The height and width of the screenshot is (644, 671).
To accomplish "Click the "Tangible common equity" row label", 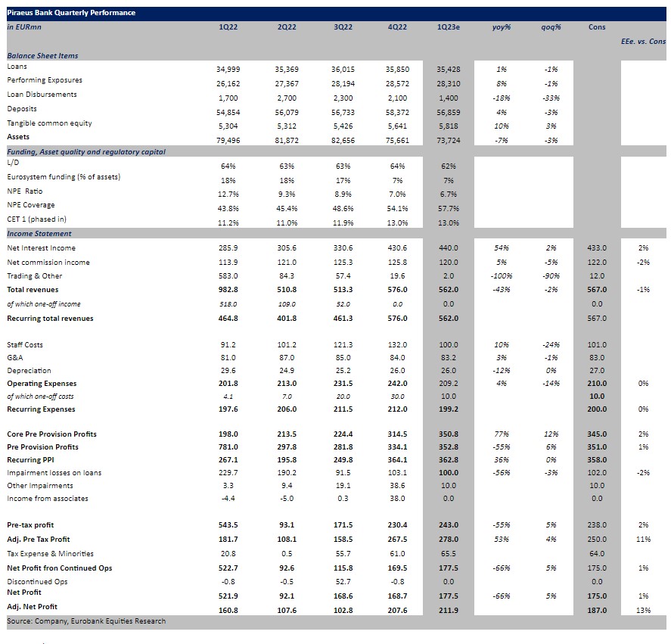I will 49,123.
